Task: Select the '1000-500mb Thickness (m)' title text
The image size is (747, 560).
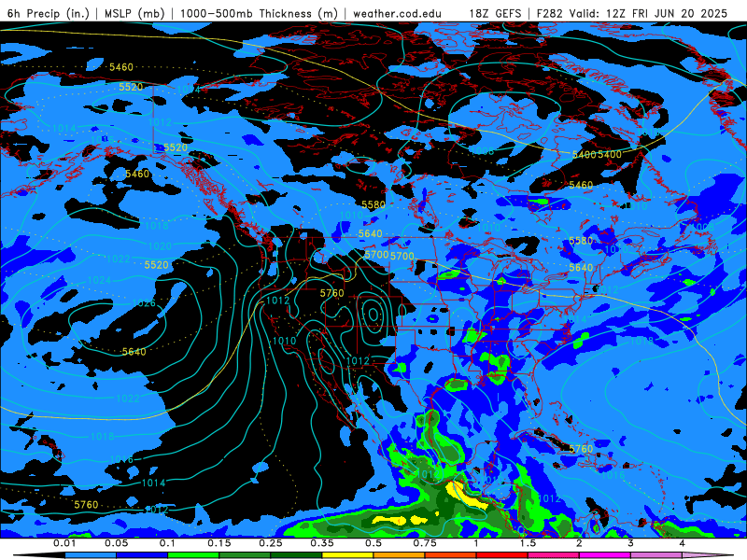Action: (259, 13)
